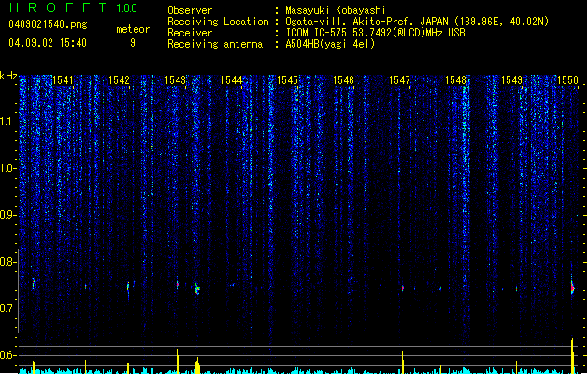Click the version number 1.0.0
This screenshot has width=588, height=374.
point(127,8)
